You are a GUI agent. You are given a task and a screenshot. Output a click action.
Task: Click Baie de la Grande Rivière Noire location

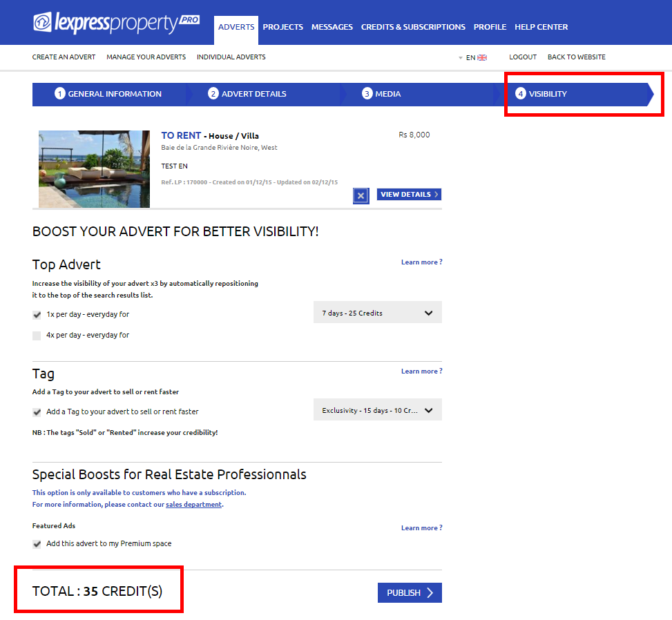tap(219, 147)
